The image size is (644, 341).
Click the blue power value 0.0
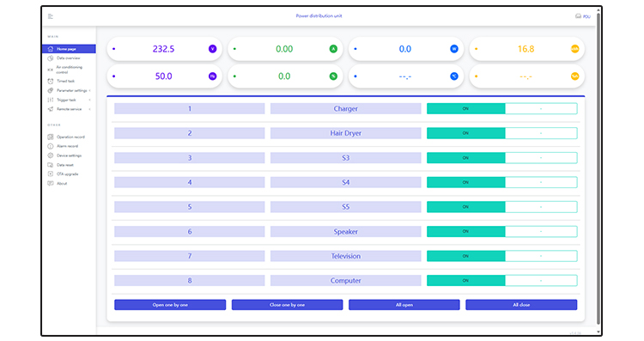[x=405, y=49]
